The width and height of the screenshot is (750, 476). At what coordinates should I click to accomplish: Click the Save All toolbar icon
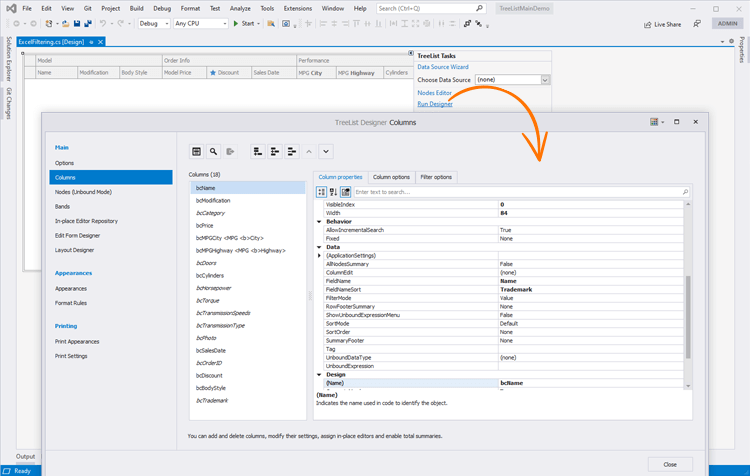[x=88, y=23]
